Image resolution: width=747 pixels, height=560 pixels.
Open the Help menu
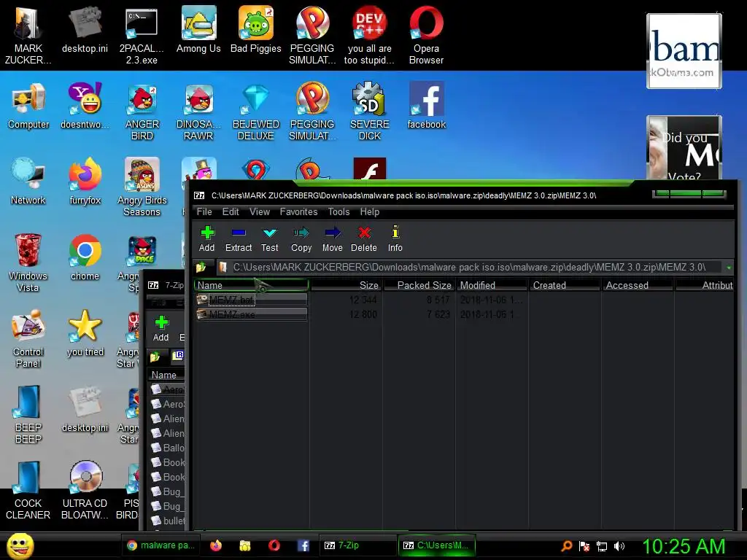pyautogui.click(x=370, y=212)
